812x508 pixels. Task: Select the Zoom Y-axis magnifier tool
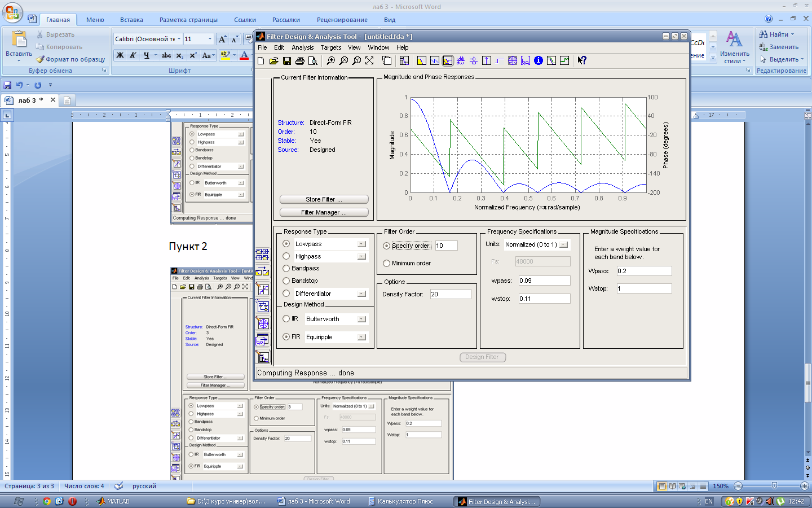click(x=357, y=60)
